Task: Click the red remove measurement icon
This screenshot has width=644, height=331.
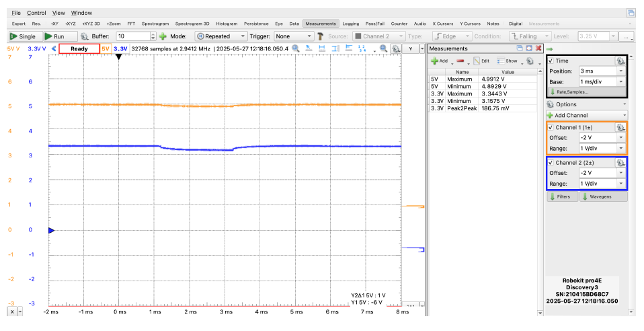Action: coord(460,61)
